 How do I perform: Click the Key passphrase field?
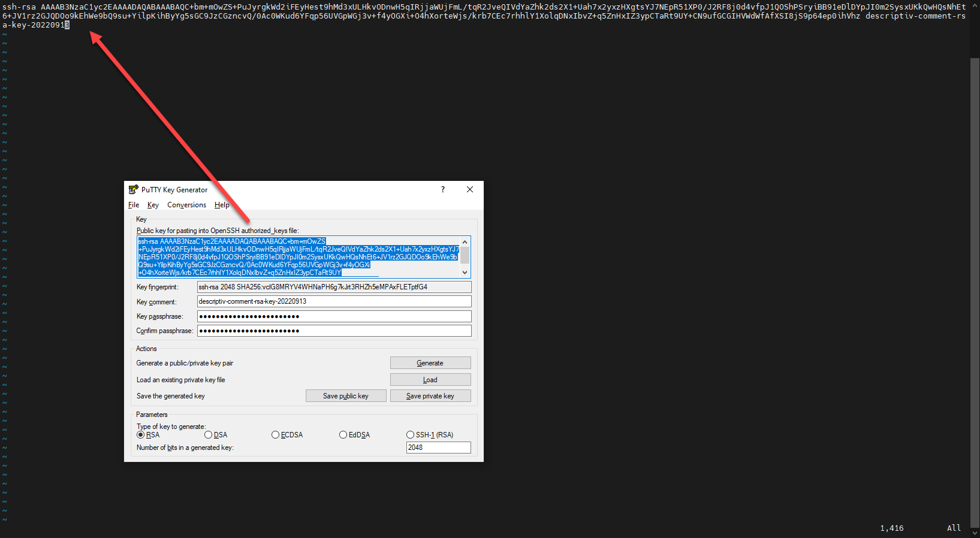click(x=334, y=316)
